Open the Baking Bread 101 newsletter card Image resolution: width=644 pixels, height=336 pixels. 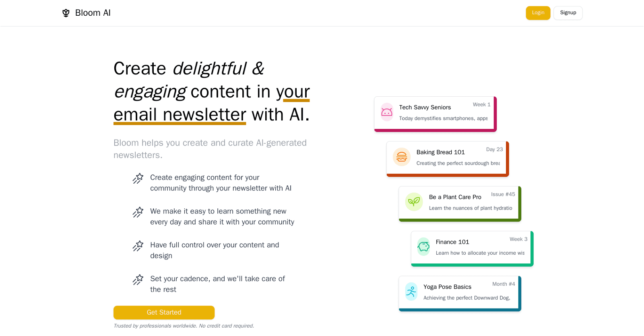point(447,158)
